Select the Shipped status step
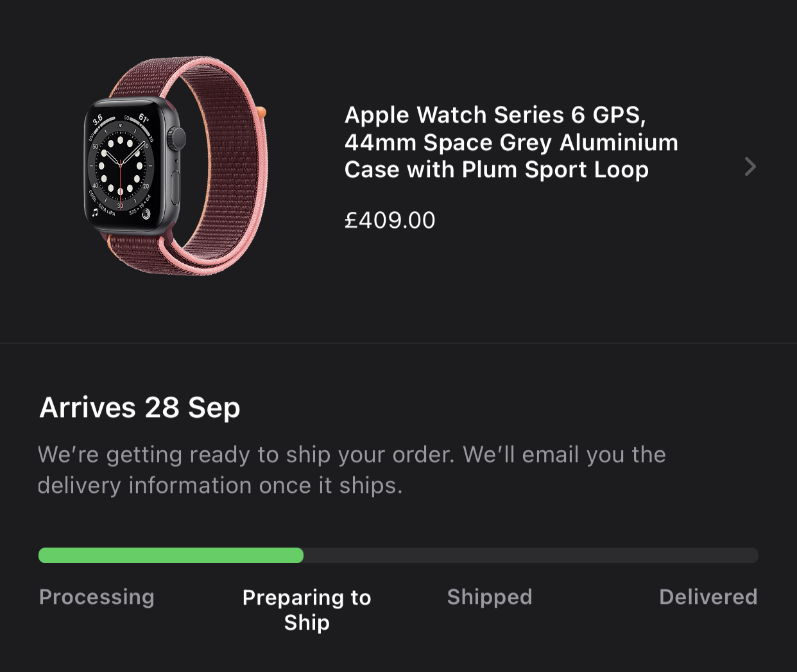 [490, 597]
